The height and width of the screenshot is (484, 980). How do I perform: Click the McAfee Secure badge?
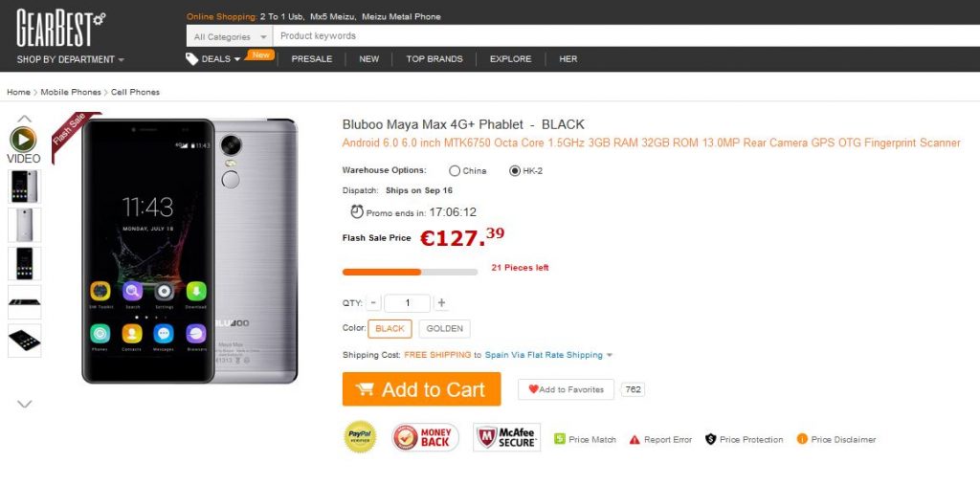tap(506, 438)
